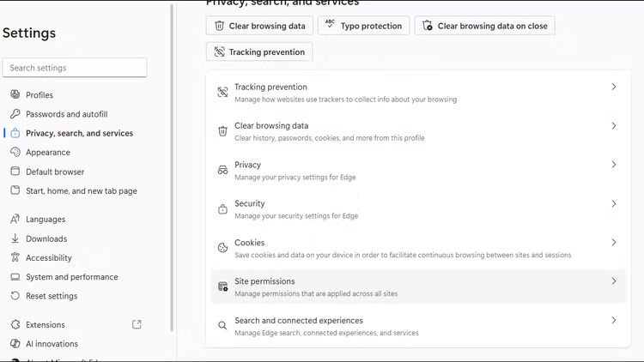The image size is (644, 362).
Task: Expand the Clear browsing data row chevron
Action: (x=613, y=126)
